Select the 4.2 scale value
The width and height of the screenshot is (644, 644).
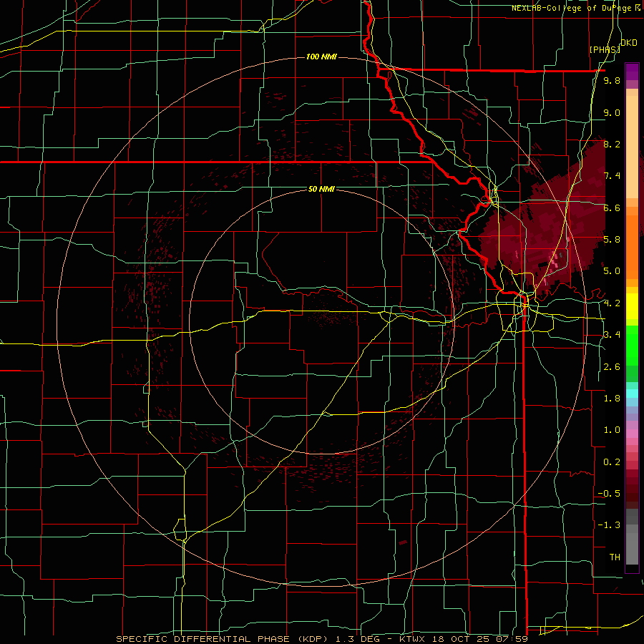[612, 303]
